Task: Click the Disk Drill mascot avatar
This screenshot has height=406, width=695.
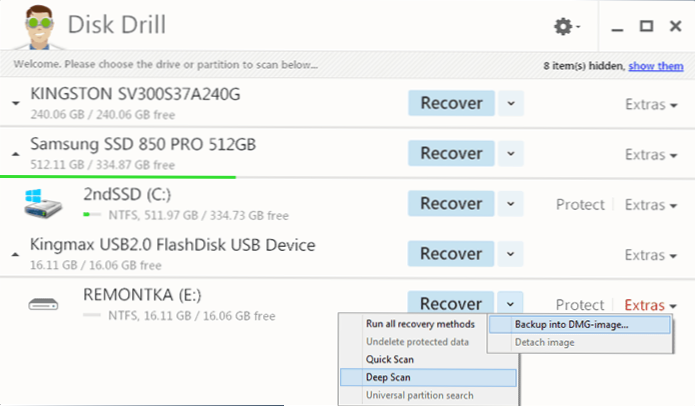Action: (39, 27)
